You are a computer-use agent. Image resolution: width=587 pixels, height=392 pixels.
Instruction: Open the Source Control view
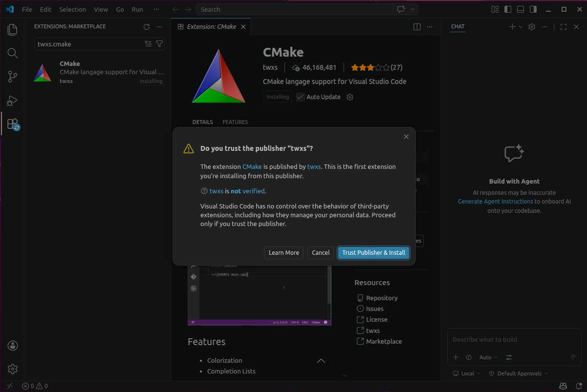[x=13, y=77]
